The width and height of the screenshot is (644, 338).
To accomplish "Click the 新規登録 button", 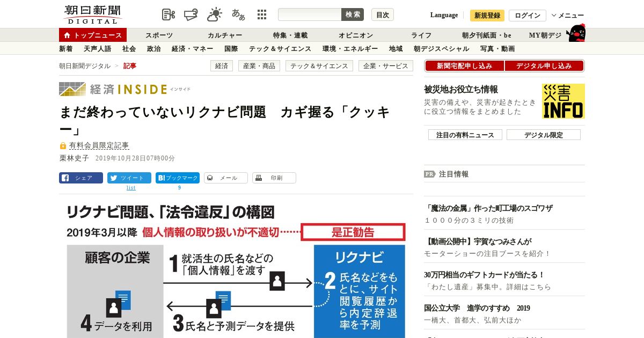I will [487, 16].
